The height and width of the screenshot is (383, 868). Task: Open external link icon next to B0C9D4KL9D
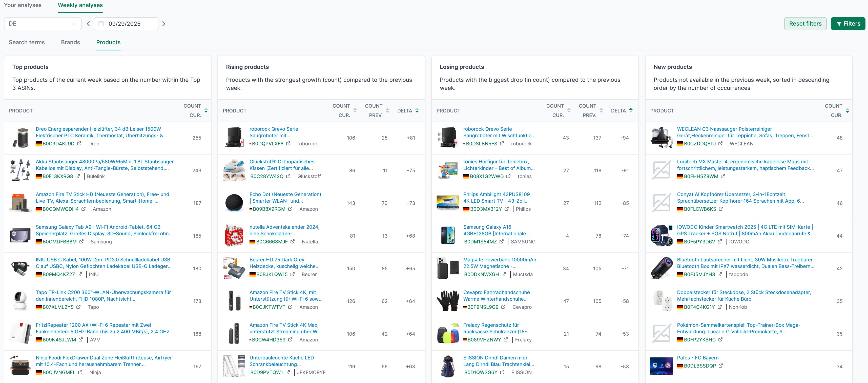point(79,144)
